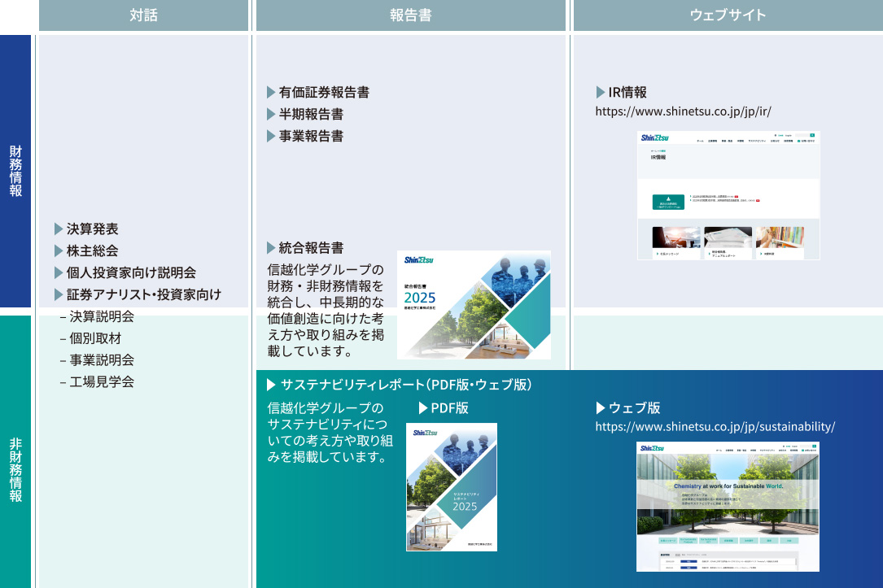The image size is (883, 588).
Task: Click the arrow marker beside 株主総会
Action: coord(59,251)
